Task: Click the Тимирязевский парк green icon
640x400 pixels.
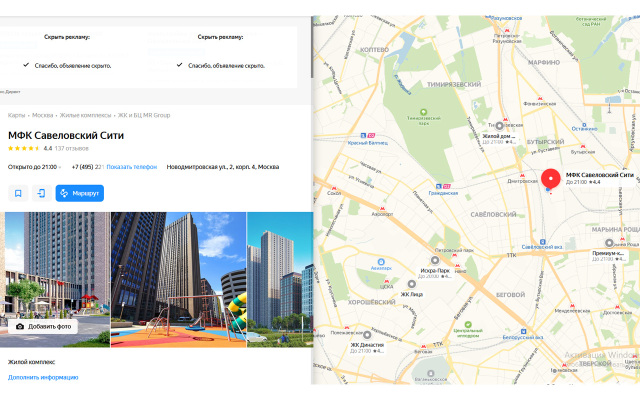Action: (424, 112)
